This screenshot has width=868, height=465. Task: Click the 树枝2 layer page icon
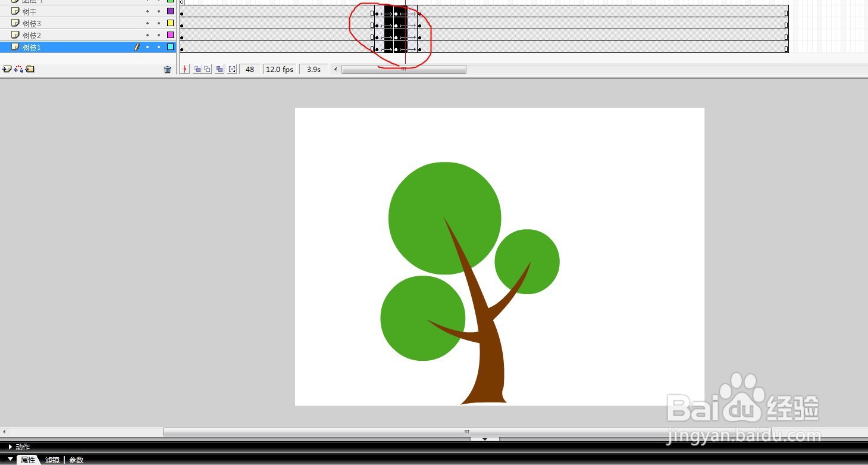(x=15, y=35)
